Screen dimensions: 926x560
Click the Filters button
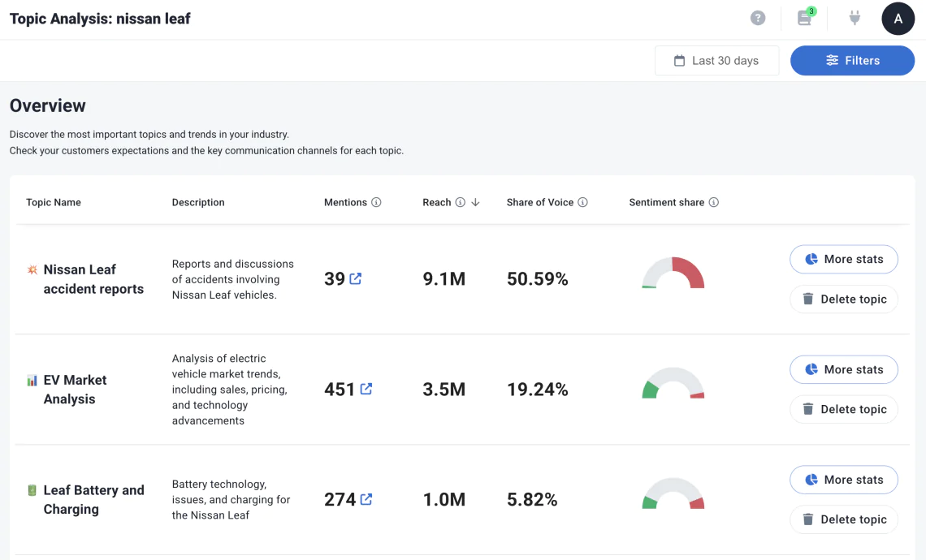pyautogui.click(x=852, y=60)
